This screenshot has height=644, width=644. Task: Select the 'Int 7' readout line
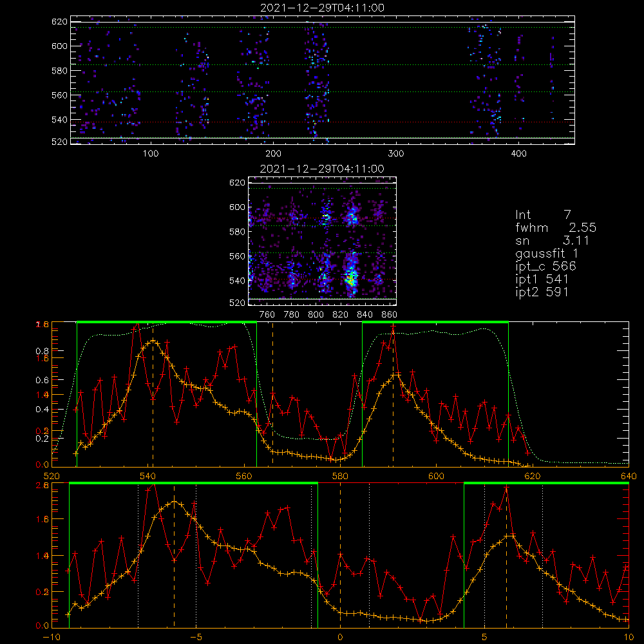click(543, 215)
